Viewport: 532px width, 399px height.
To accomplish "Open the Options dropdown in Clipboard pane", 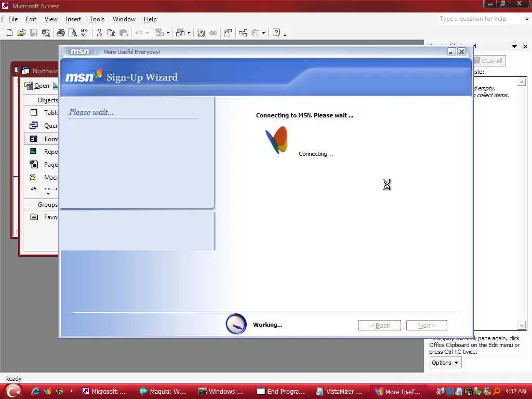I will 445,363.
